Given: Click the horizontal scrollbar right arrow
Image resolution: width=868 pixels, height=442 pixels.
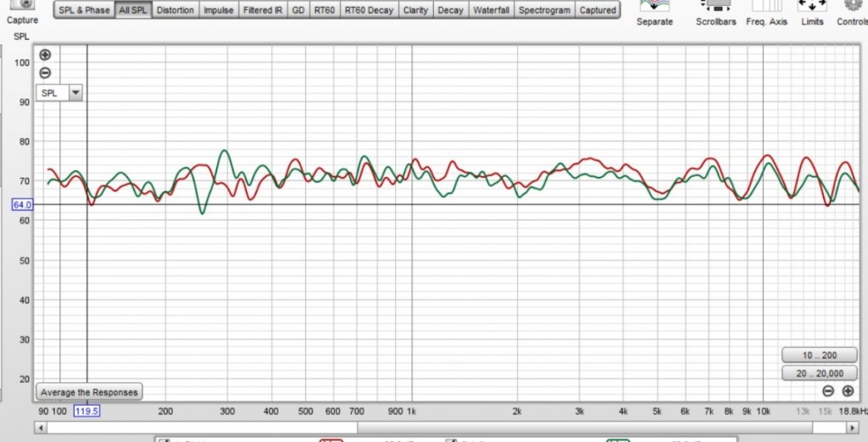Looking at the screenshot, I should 853,428.
